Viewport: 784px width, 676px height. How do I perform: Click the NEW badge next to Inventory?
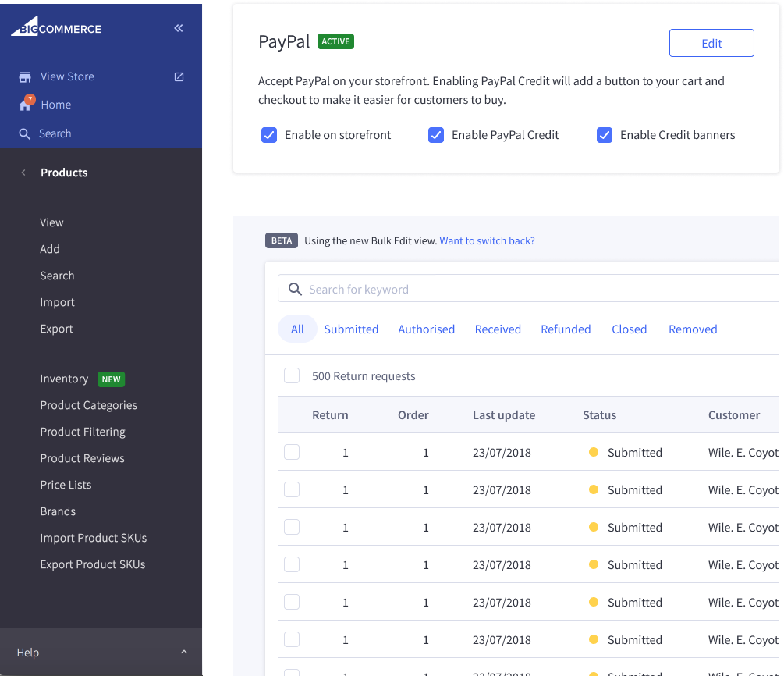pos(111,379)
